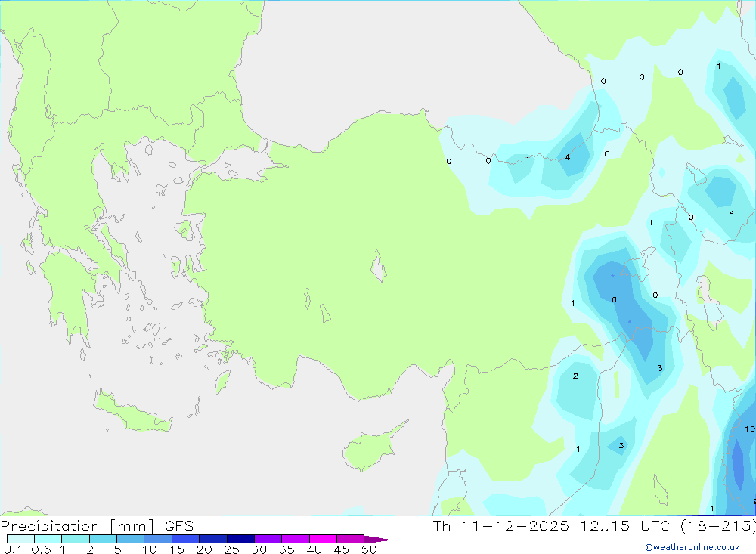Click the legend label '40'
The width and height of the screenshot is (756, 554).
click(x=314, y=549)
